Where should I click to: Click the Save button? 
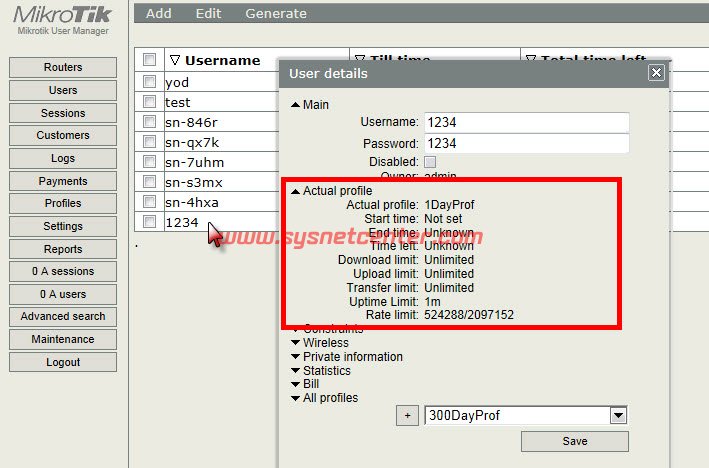tap(574, 441)
